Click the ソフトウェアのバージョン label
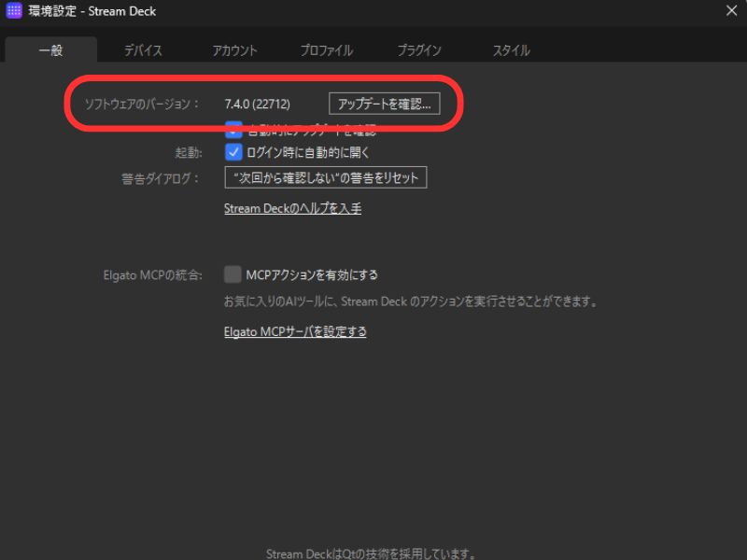The width and height of the screenshot is (747, 560). click(142, 105)
